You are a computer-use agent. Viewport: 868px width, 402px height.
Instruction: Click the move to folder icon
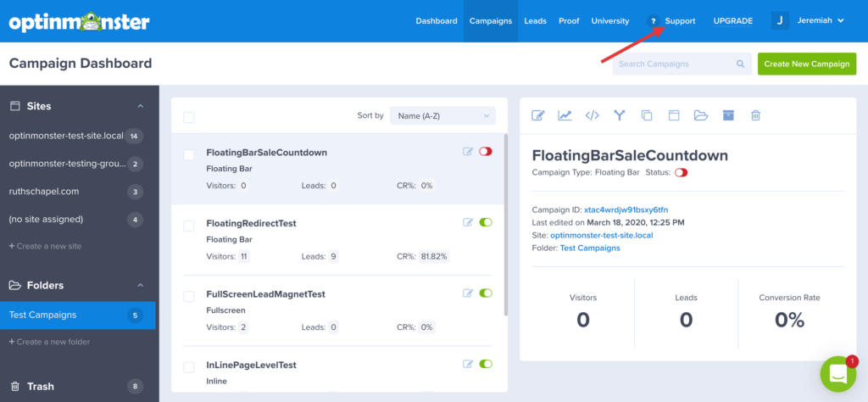(x=701, y=115)
